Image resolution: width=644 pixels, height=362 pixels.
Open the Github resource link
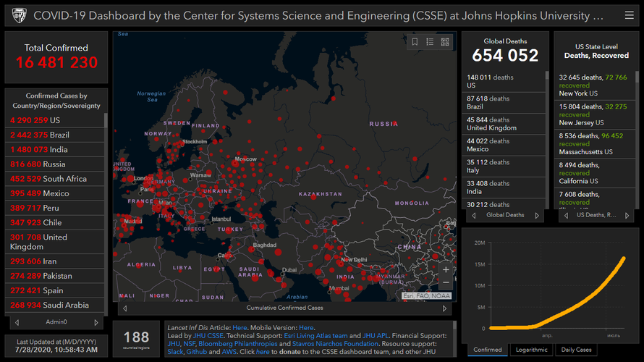coord(196,352)
